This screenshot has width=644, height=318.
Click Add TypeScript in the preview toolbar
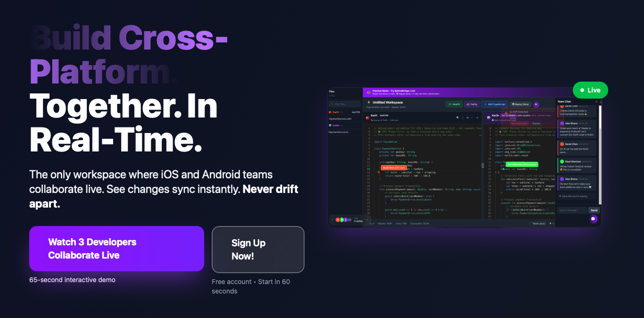coord(495,104)
